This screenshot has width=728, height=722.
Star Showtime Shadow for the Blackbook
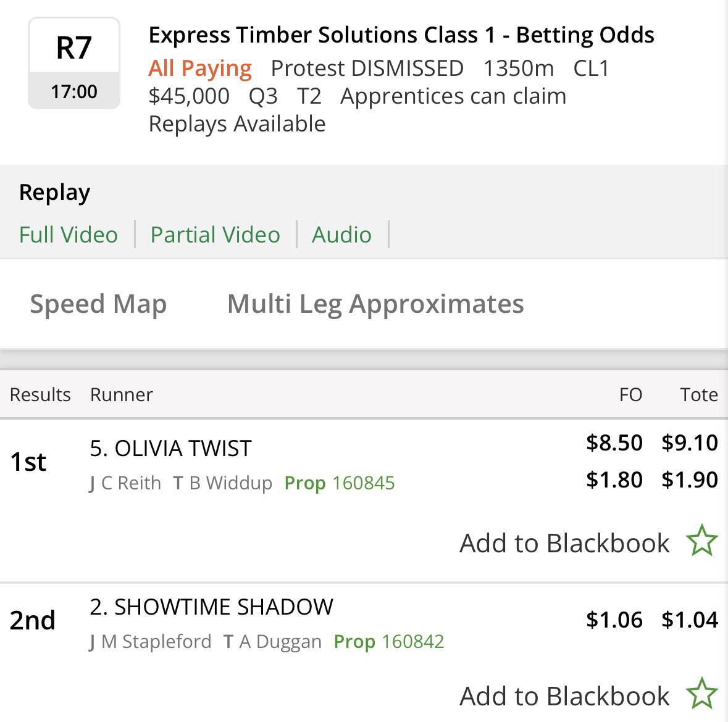(x=702, y=694)
